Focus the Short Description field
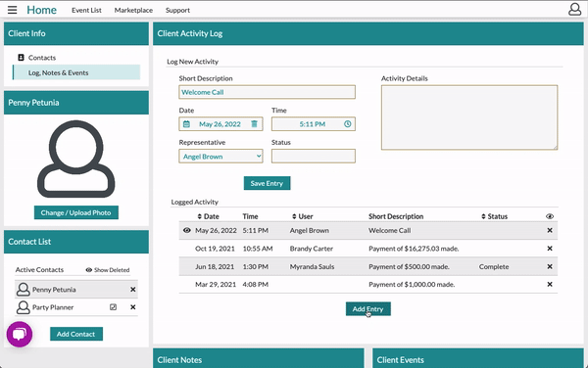The image size is (588, 368). tap(267, 92)
